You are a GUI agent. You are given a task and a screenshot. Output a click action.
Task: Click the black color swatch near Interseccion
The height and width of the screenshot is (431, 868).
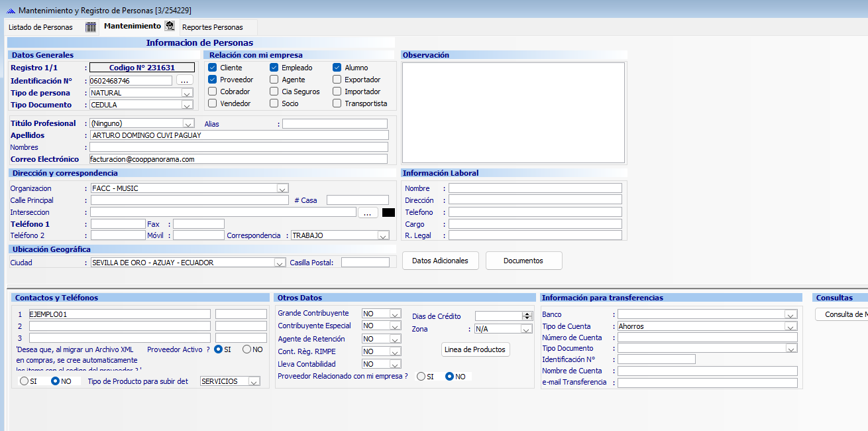click(x=388, y=213)
